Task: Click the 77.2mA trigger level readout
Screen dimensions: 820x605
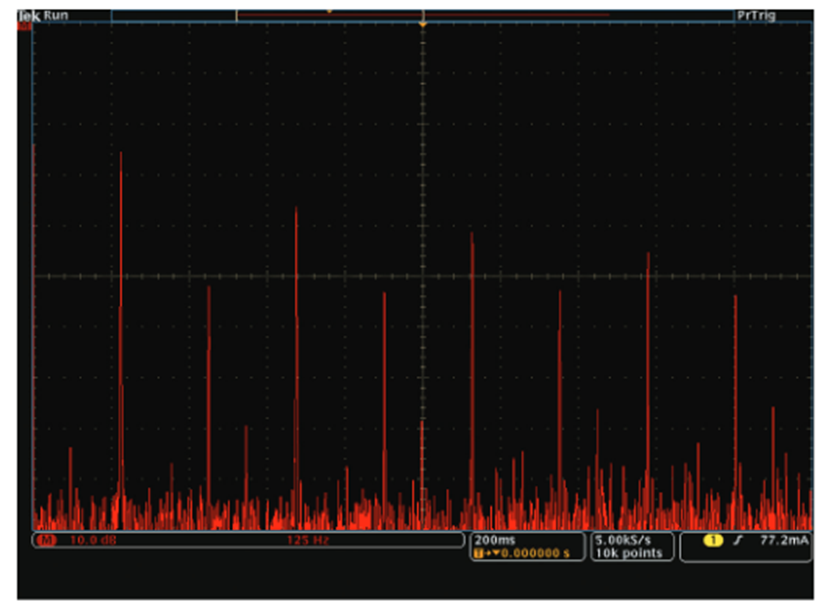Action: click(x=784, y=541)
